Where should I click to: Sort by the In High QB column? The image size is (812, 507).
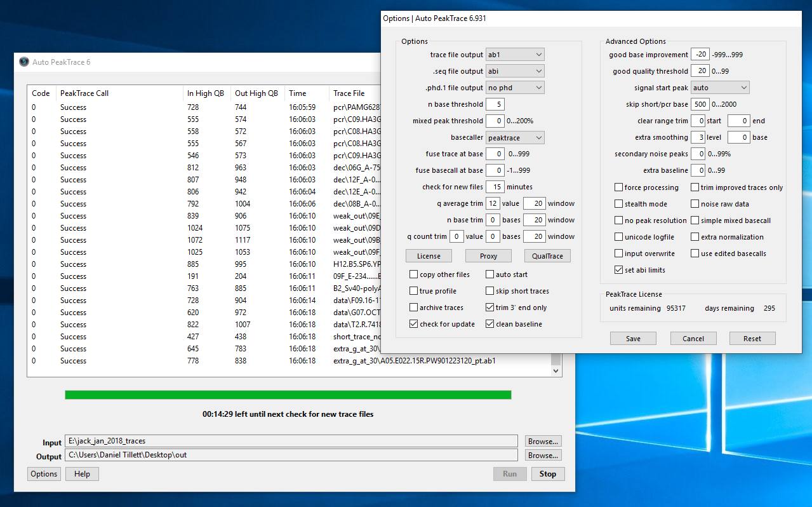point(206,93)
